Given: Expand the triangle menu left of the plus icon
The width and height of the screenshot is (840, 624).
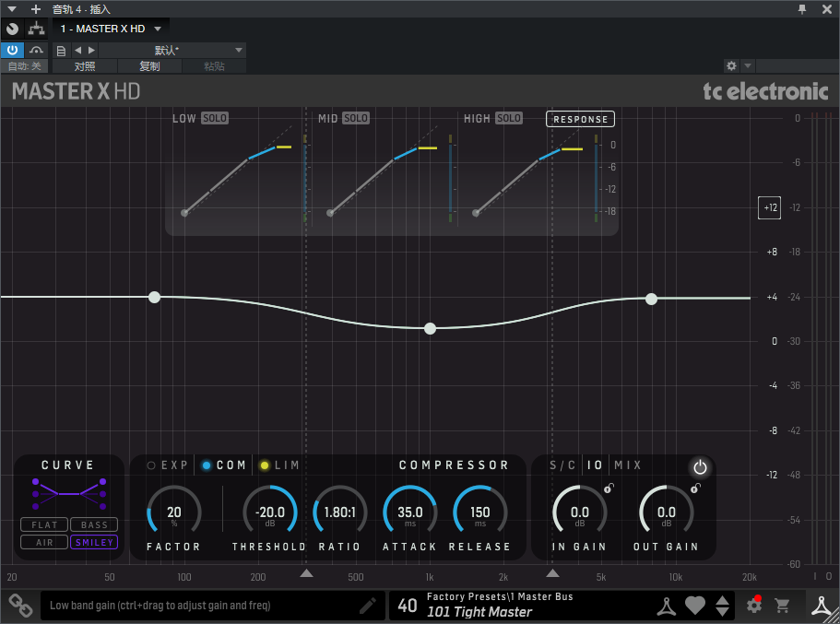Looking at the screenshot, I should point(12,9).
